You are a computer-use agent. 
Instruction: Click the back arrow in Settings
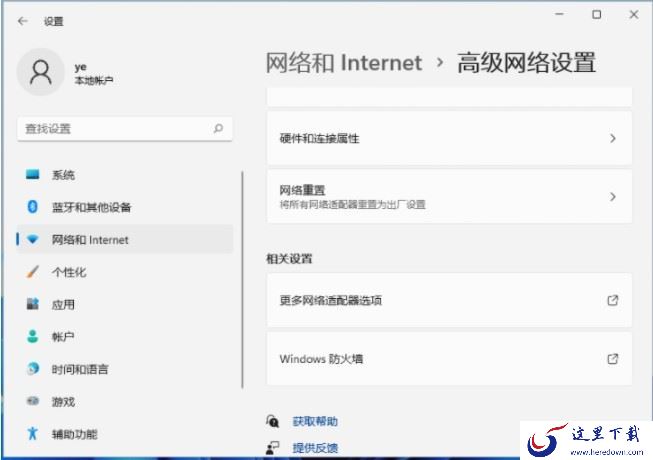22,21
